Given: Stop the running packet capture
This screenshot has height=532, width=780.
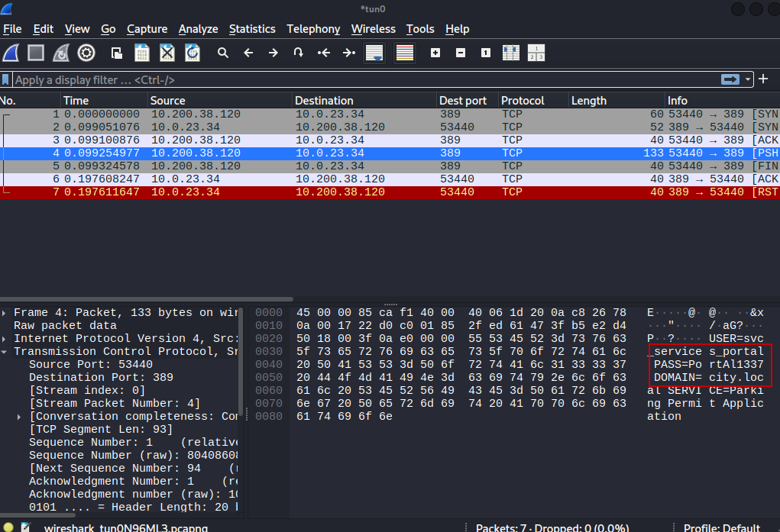Looking at the screenshot, I should [36, 53].
